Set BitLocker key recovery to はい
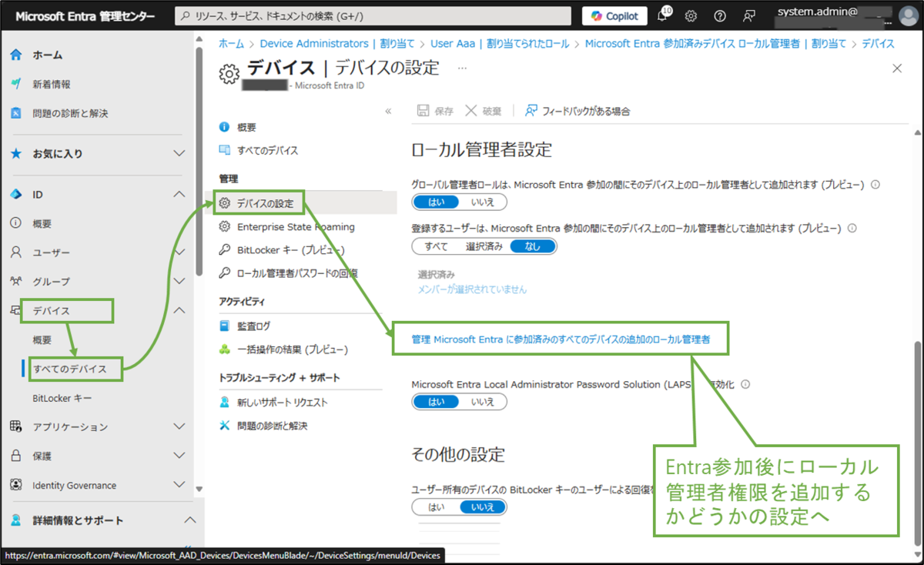This screenshot has height=565, width=924. click(436, 506)
